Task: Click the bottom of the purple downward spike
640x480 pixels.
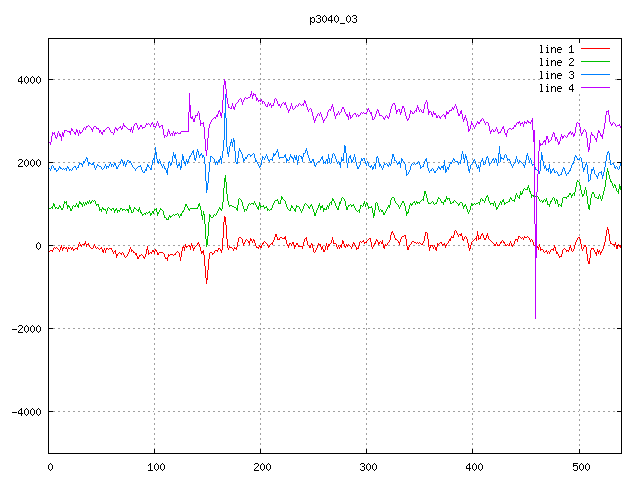Action: [x=535, y=317]
